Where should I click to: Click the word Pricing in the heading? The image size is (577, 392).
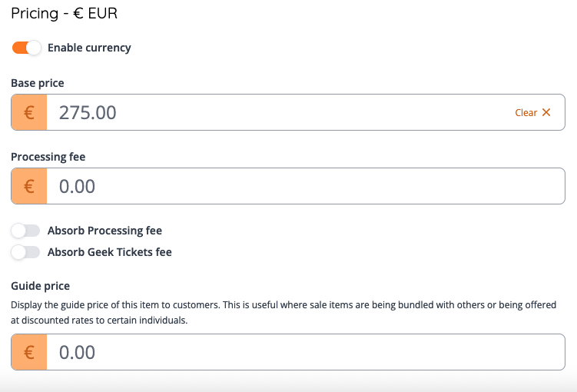click(x=35, y=13)
